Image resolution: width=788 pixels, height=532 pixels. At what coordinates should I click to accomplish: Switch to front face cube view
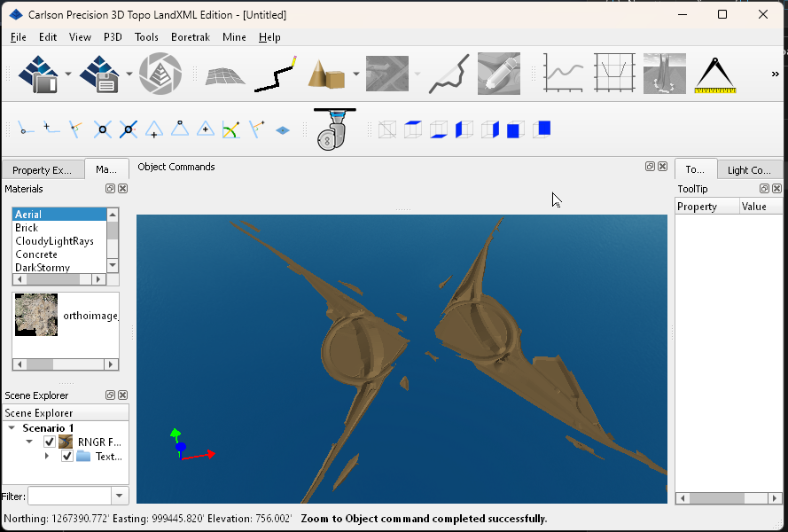(x=516, y=129)
